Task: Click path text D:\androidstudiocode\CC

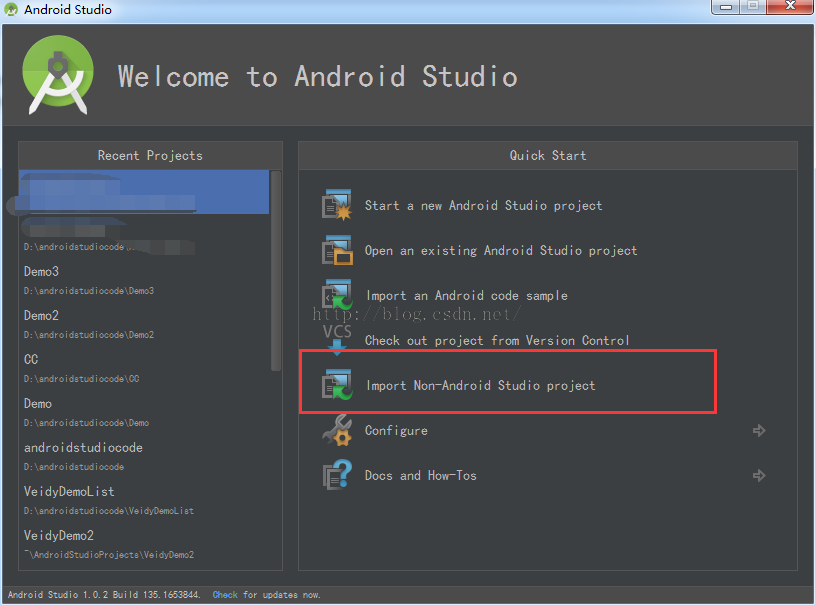Action: 81,378
